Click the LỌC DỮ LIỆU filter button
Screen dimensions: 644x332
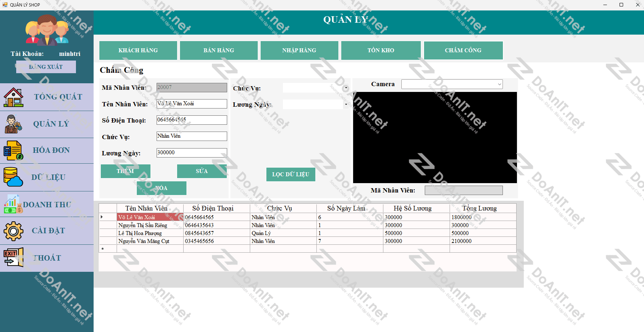pos(291,174)
